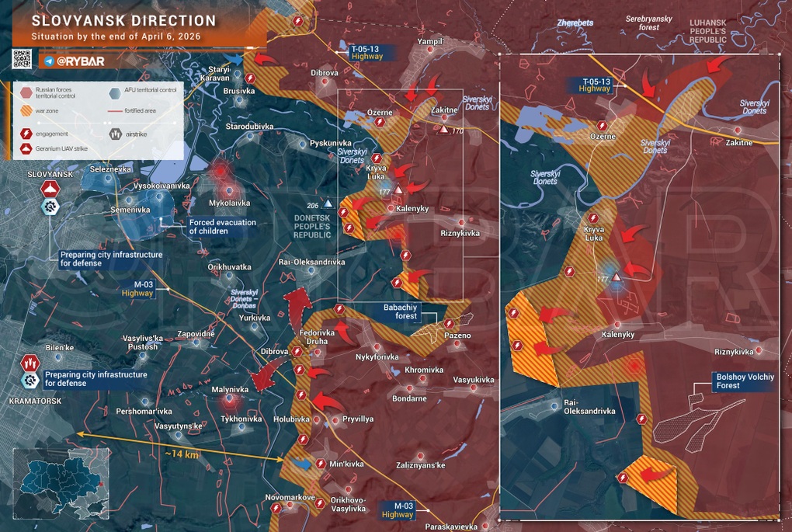Viewport: 792px width, 532px height.
Task: Select the height 170 triangle near Zakitne
Action: click(443, 130)
